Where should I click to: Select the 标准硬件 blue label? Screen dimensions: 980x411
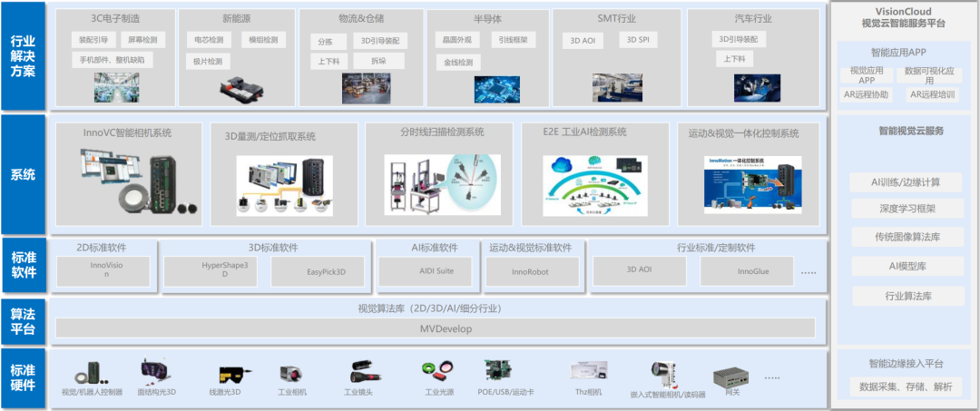(24, 377)
